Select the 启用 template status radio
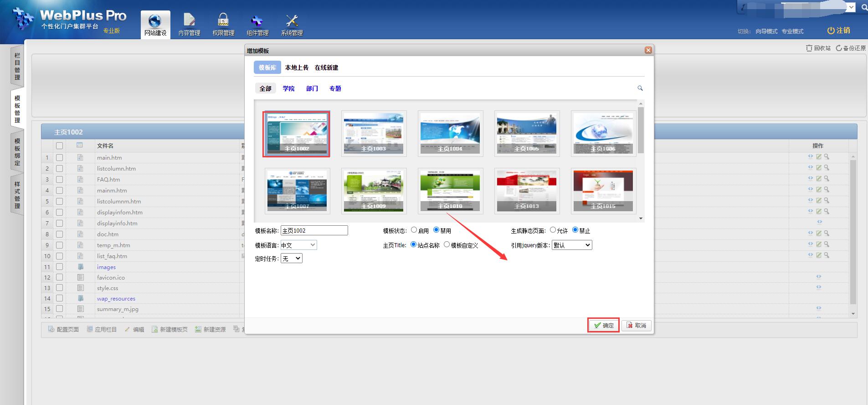The width and height of the screenshot is (868, 405). point(414,230)
